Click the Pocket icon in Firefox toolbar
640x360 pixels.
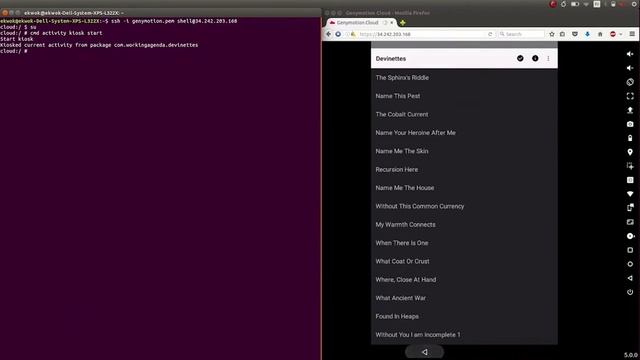(x=575, y=34)
